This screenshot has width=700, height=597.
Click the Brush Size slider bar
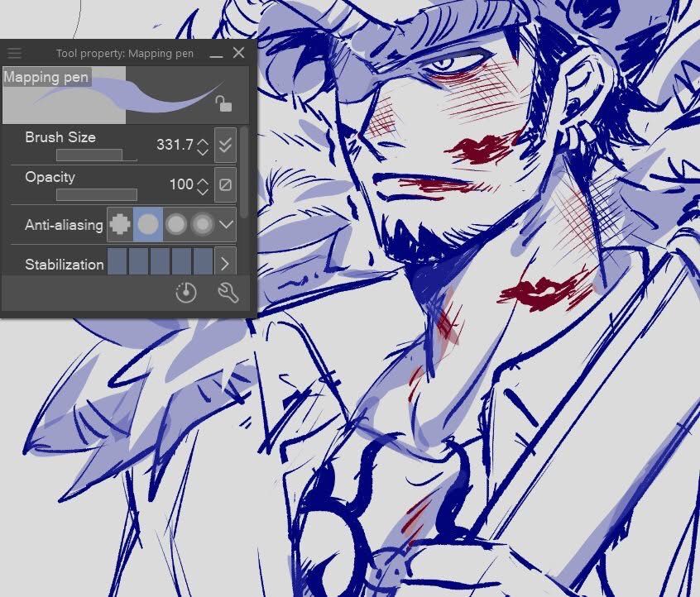97,155
